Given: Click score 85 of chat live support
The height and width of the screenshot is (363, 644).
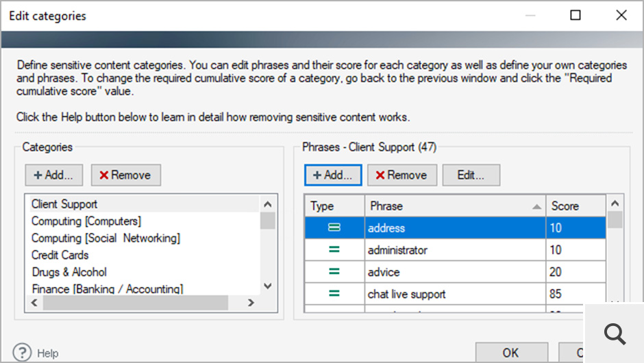Looking at the screenshot, I should tap(556, 294).
